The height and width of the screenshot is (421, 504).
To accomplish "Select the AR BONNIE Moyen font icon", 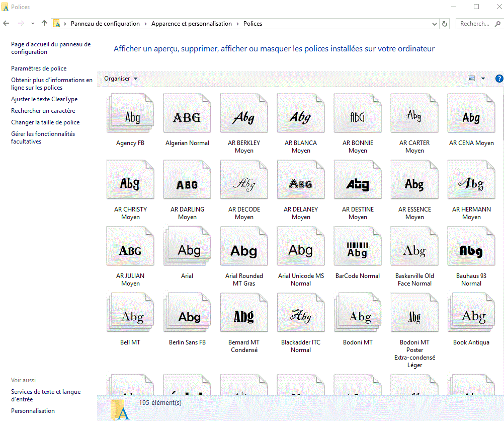I will pyautogui.click(x=358, y=113).
